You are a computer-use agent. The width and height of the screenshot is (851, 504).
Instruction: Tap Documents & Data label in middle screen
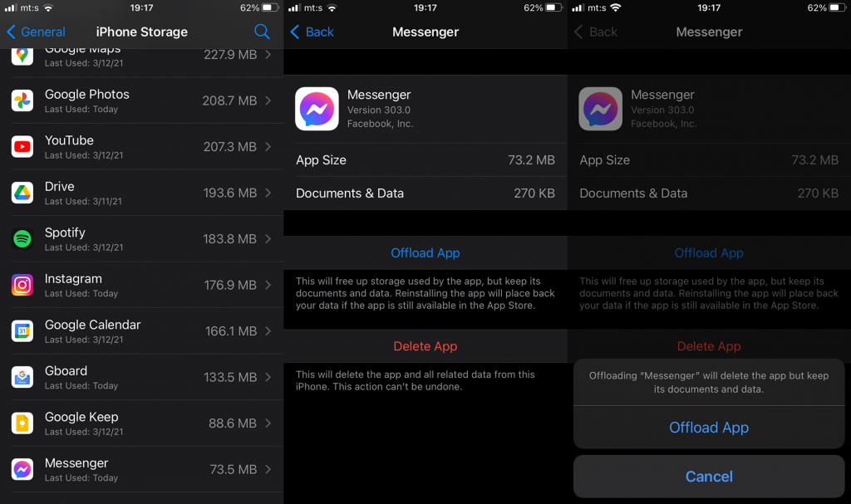[x=350, y=193]
